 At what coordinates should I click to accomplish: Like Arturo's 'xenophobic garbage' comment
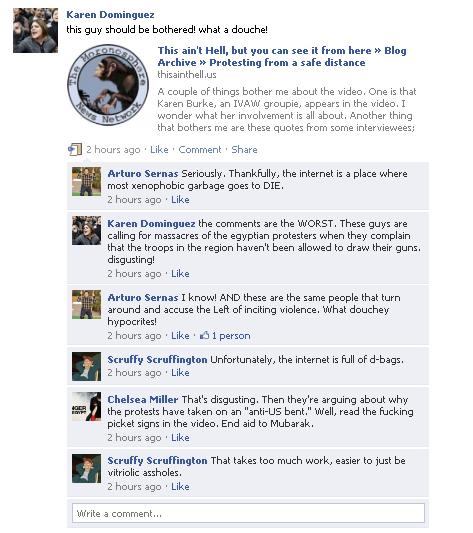click(x=180, y=200)
